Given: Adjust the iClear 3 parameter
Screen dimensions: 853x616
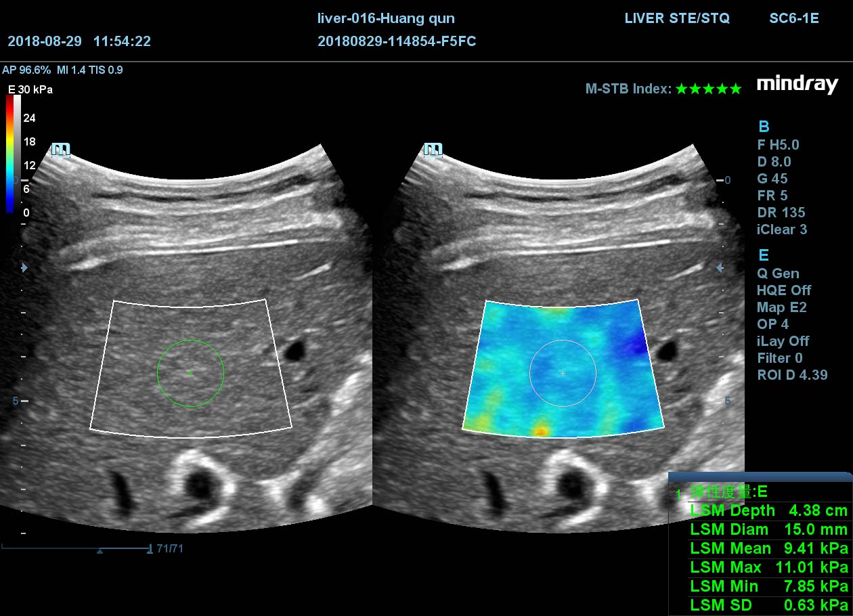Looking at the screenshot, I should (x=781, y=229).
